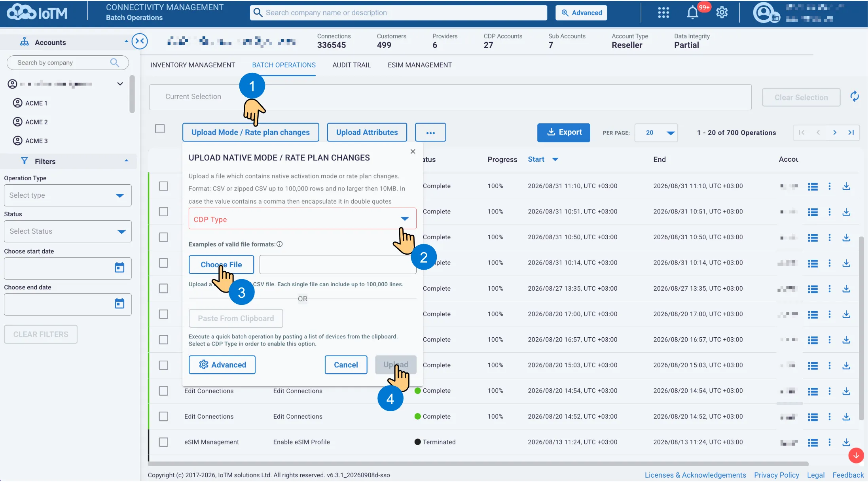868x482 pixels.
Task: Toggle select-all operations checkbox
Action: (160, 129)
